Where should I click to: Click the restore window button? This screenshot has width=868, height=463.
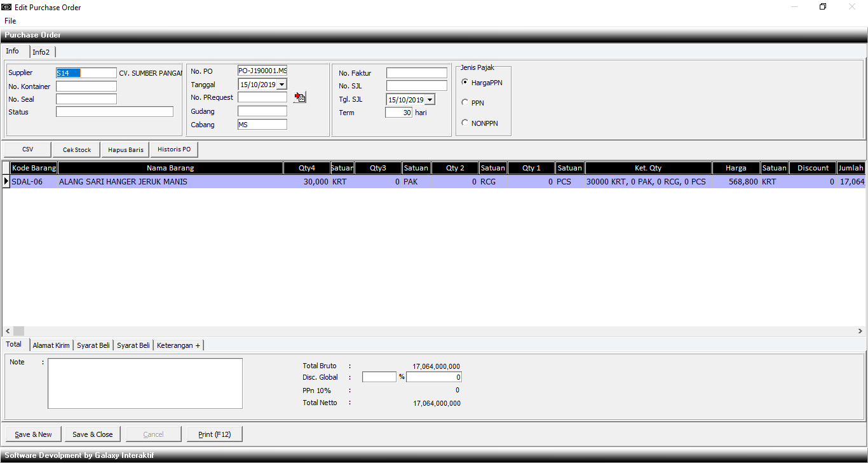click(823, 7)
